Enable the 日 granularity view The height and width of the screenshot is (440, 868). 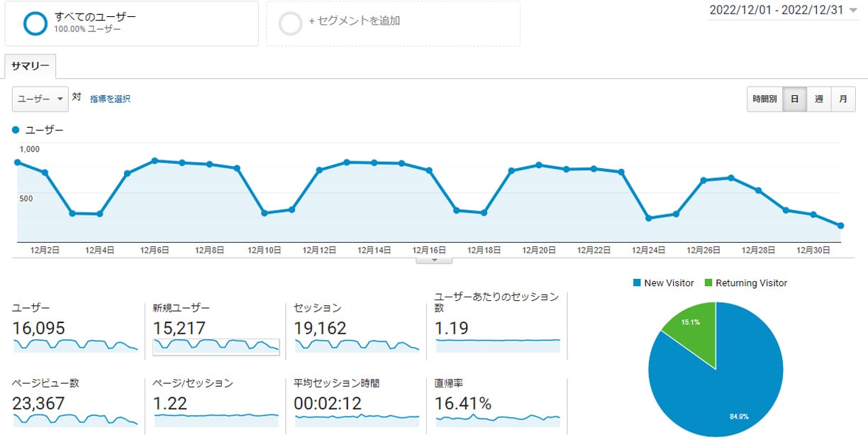(x=794, y=99)
